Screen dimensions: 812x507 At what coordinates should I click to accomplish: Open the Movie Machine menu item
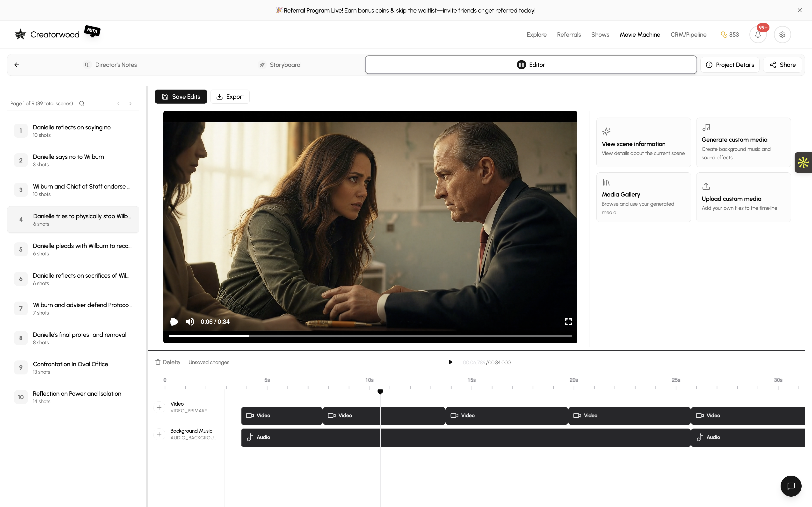coord(639,34)
